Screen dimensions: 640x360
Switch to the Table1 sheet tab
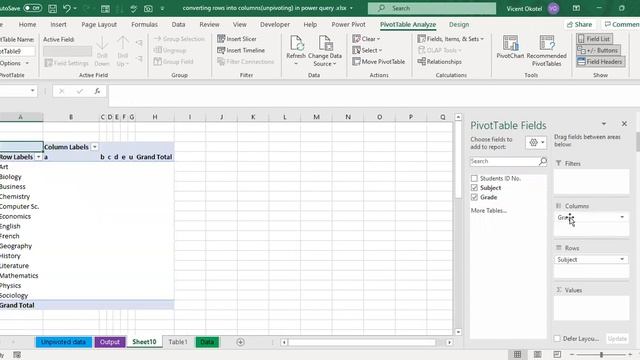coord(178,342)
